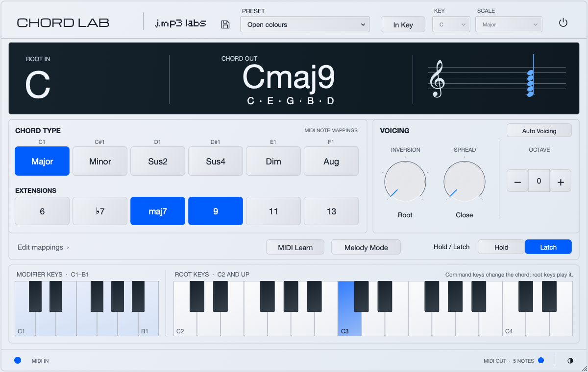This screenshot has width=588, height=372.
Task: Click the Auto Voicing button
Action: coord(539,131)
